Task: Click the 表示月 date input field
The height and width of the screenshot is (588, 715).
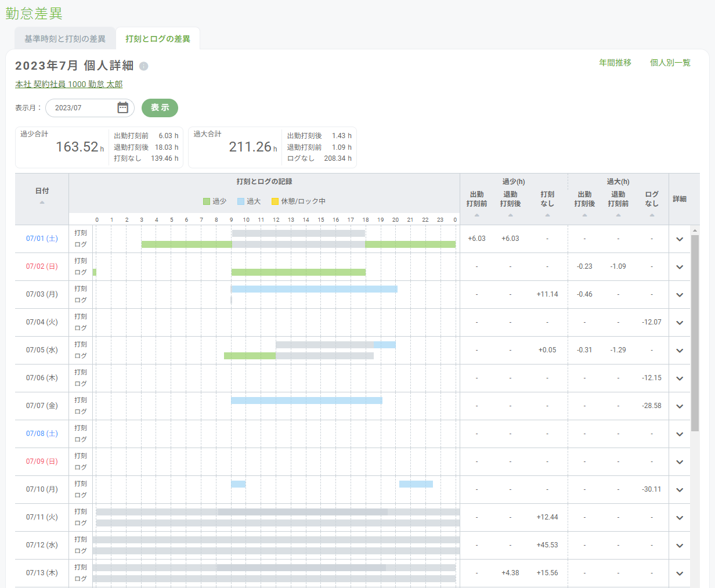Action: (x=81, y=108)
